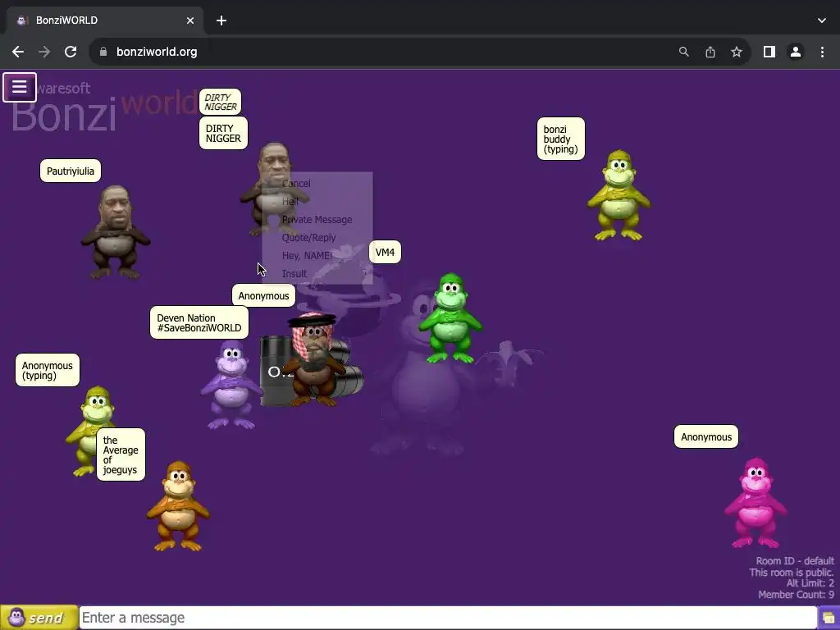Go back with the browser back arrow

pyautogui.click(x=18, y=52)
